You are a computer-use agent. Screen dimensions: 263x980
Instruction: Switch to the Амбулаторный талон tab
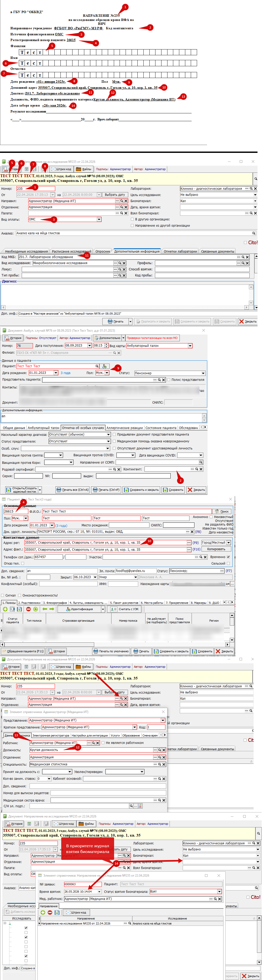point(43,428)
